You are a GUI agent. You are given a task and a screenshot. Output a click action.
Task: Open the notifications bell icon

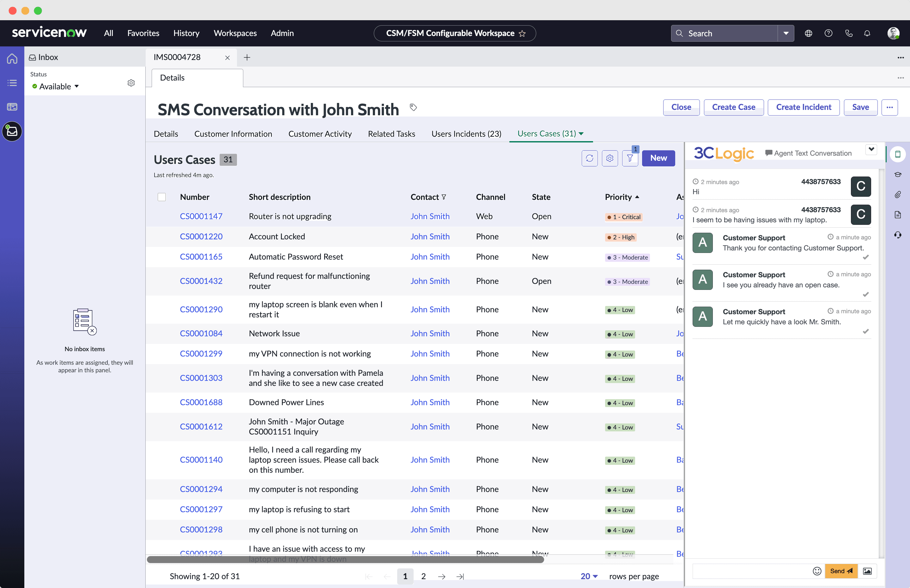867,33
